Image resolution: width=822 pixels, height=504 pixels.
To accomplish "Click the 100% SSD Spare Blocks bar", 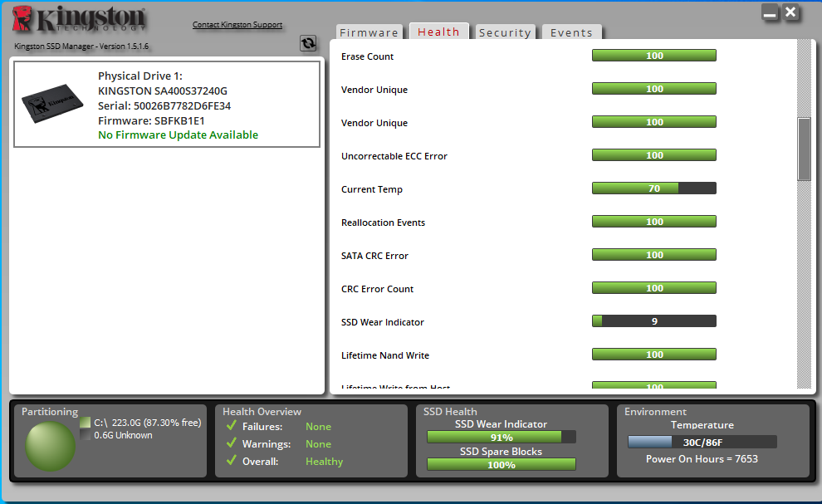I will tap(502, 464).
